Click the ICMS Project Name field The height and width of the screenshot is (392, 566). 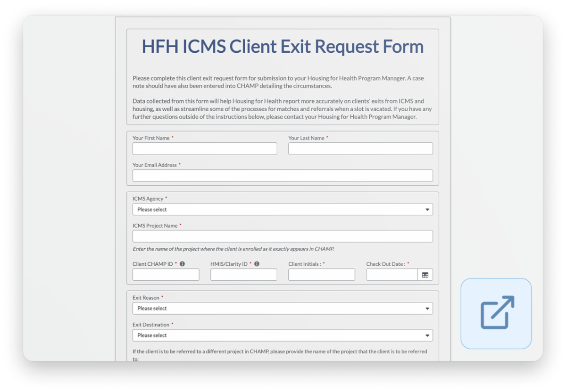point(283,236)
